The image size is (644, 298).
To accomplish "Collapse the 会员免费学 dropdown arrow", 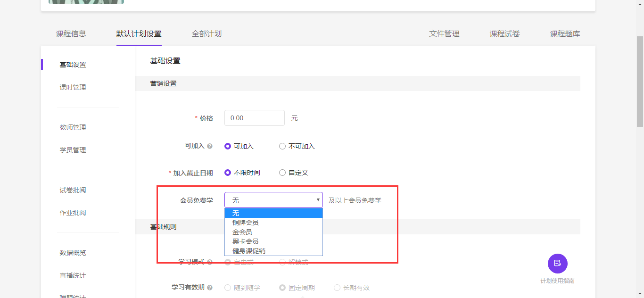I will [x=318, y=200].
